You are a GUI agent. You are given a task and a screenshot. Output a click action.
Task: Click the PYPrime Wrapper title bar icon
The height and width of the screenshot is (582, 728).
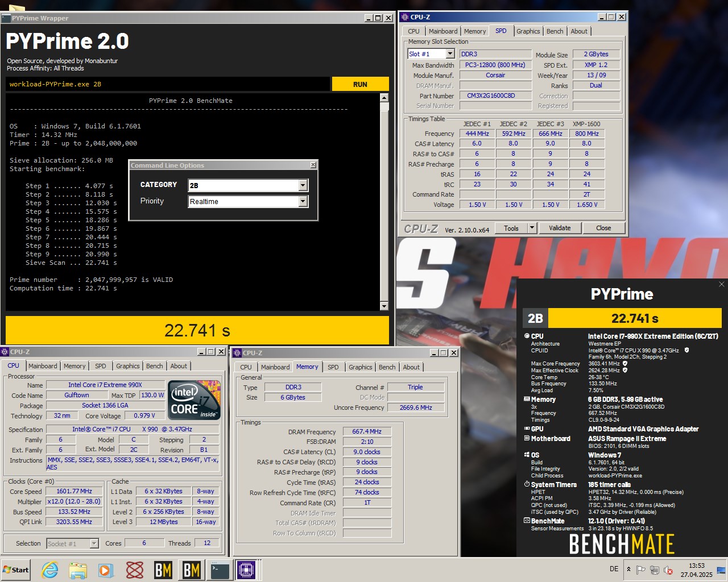pyautogui.click(x=6, y=18)
